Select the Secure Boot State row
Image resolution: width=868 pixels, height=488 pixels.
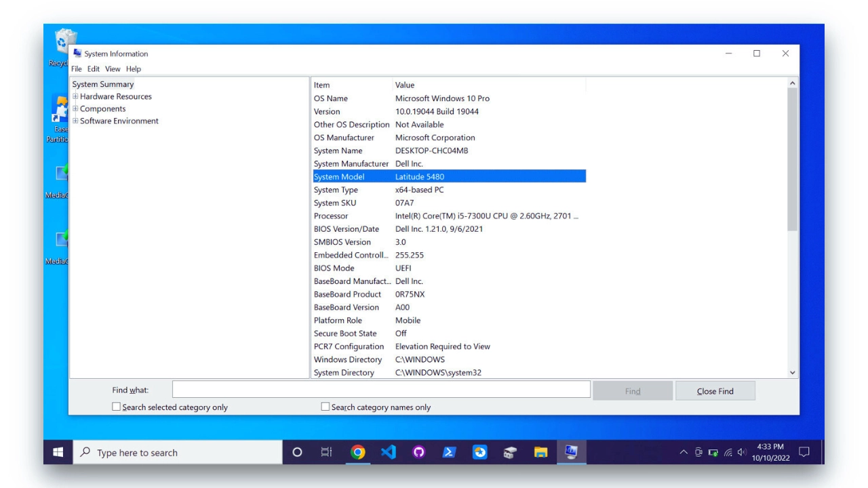coord(449,333)
